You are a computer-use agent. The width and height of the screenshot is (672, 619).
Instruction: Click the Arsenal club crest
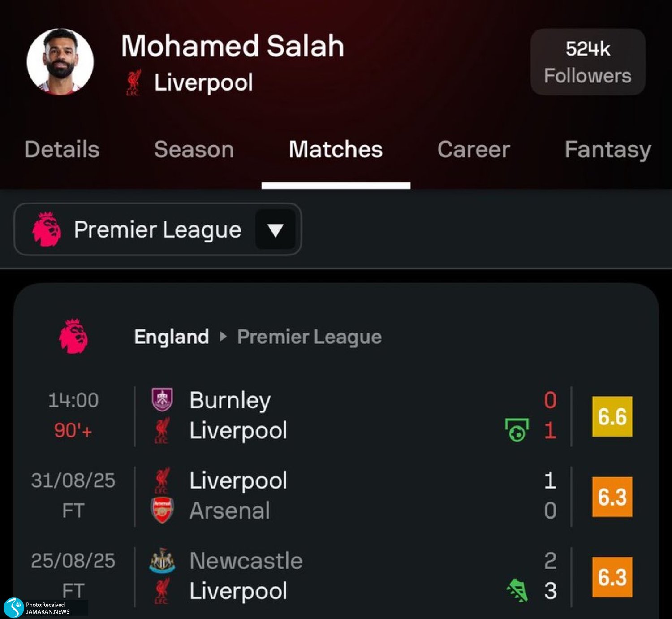tap(162, 511)
